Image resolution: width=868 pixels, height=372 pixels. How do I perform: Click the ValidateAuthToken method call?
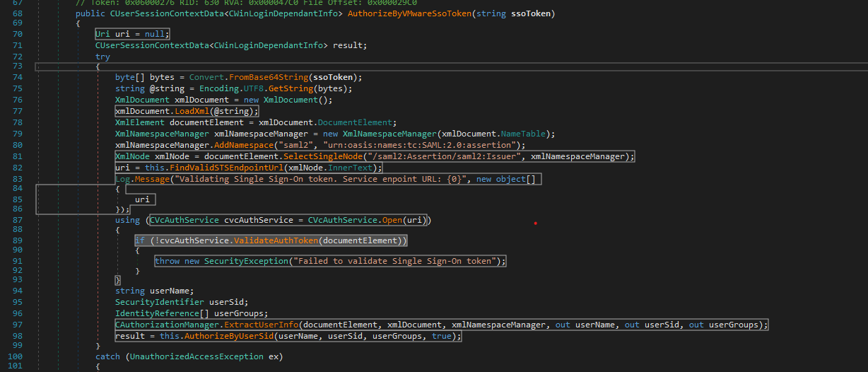(274, 240)
